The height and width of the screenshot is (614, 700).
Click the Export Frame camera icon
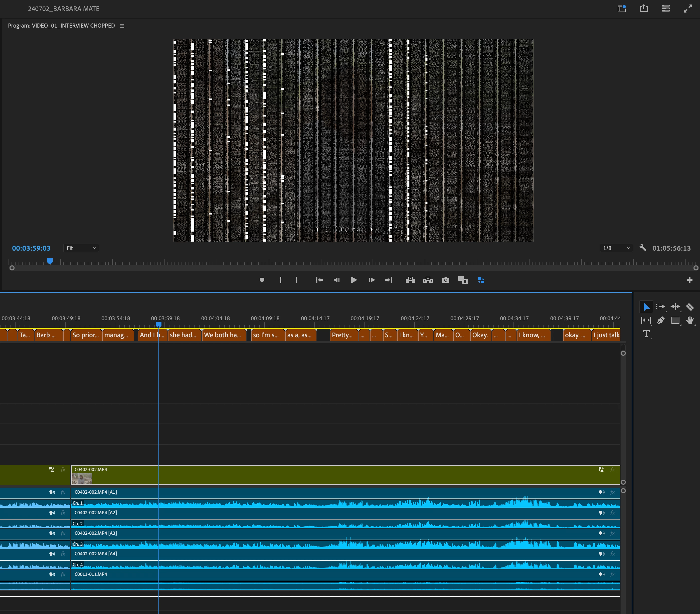[446, 280]
